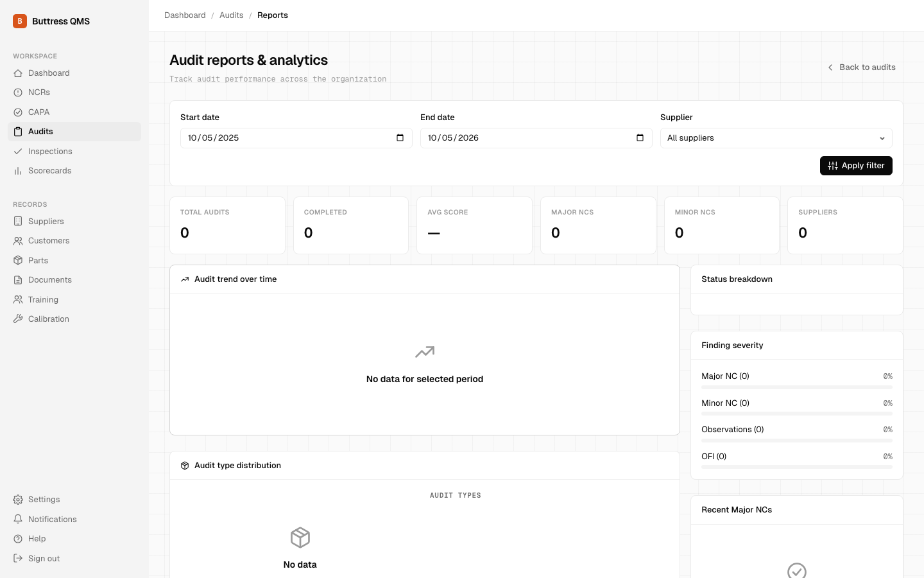Click the 'No data for selected period' text
Image resolution: width=924 pixels, height=578 pixels.
point(425,380)
